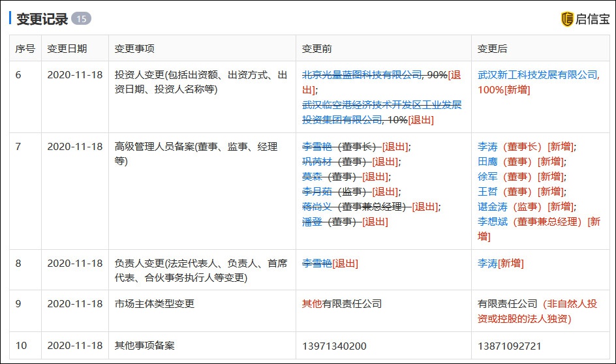The image size is (616, 364).
Task: Select the 高级管理人员备案 cell text
Action: click(x=196, y=154)
